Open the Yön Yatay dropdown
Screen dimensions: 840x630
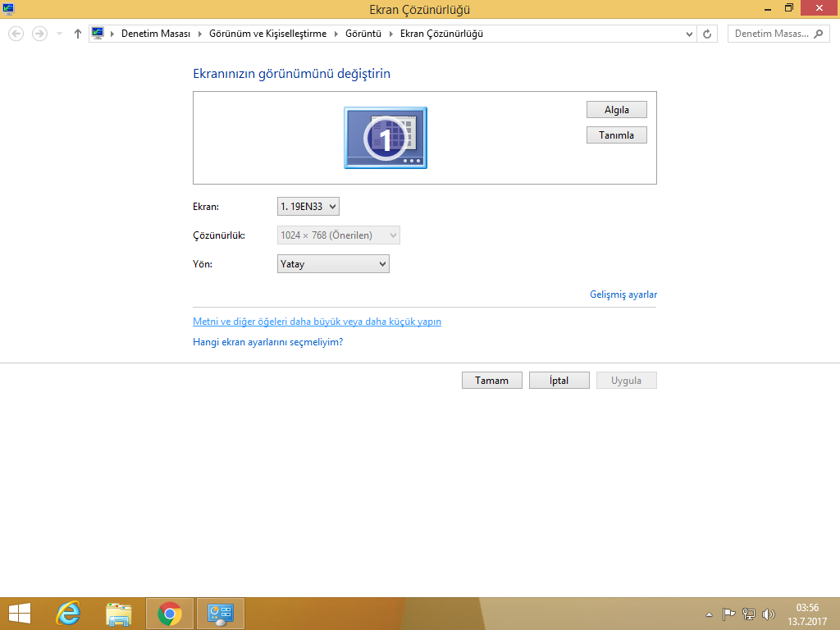[x=333, y=263]
